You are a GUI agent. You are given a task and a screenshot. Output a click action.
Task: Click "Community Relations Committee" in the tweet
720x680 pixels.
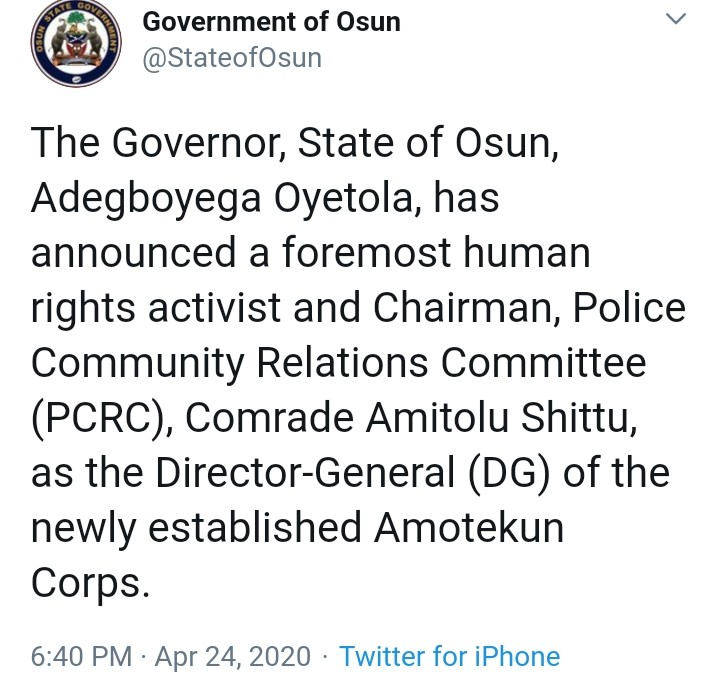[x=338, y=364]
